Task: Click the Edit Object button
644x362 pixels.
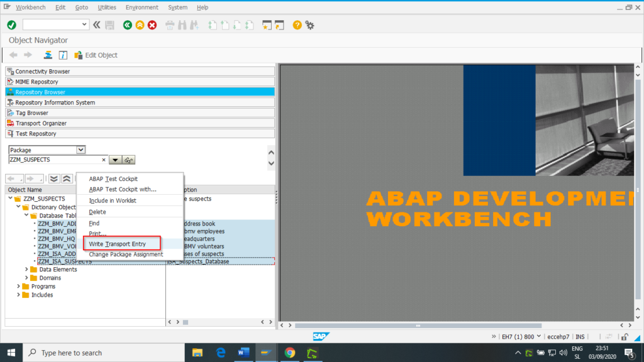Action: [x=96, y=55]
